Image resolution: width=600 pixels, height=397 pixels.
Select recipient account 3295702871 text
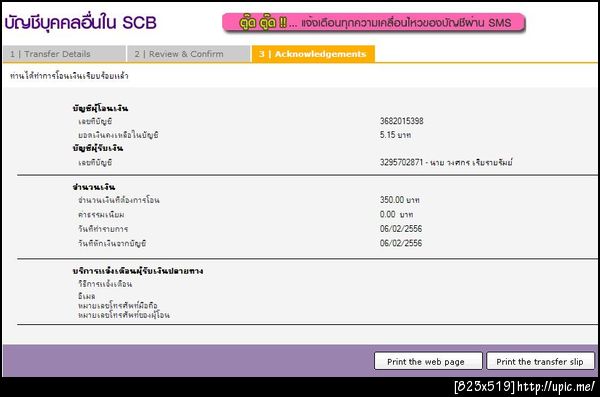point(446,162)
